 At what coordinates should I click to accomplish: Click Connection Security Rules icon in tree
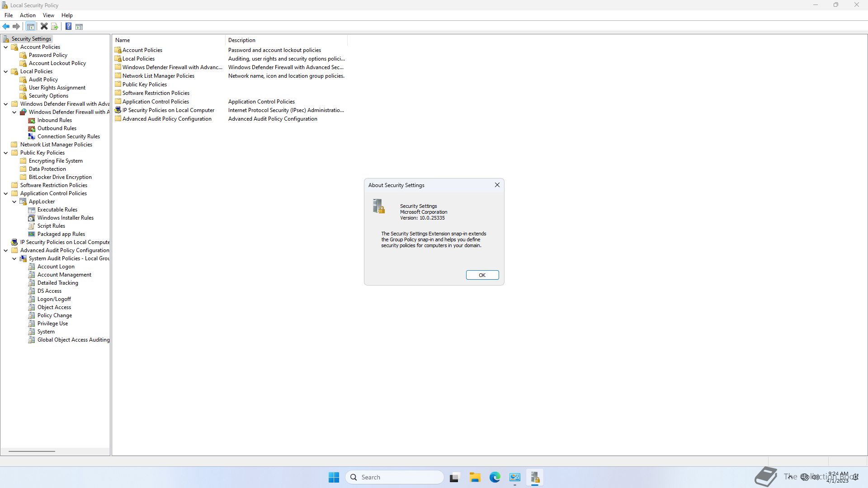(x=32, y=136)
